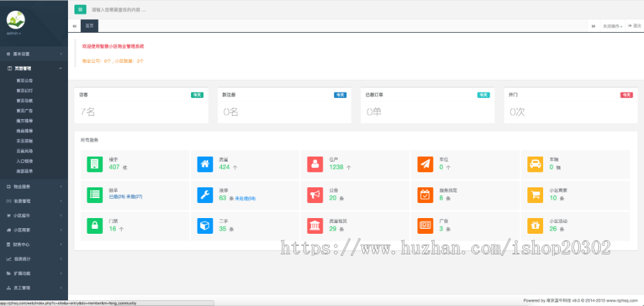
Task: Click the columns icon beside 页面管理
Action: [9, 69]
